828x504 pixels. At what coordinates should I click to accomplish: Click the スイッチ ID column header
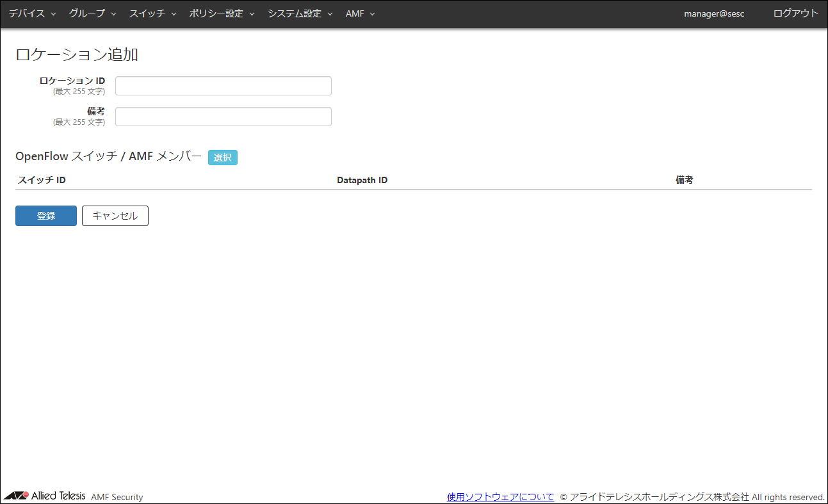[42, 180]
